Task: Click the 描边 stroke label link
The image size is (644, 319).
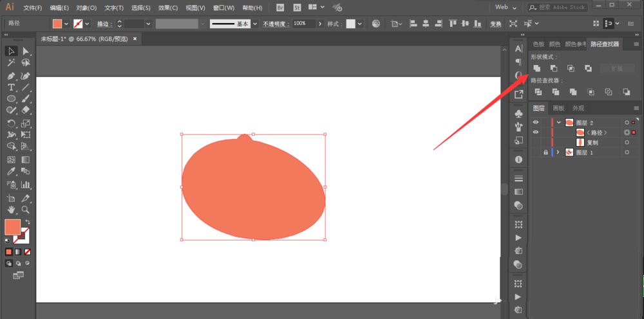Action: (x=103, y=23)
